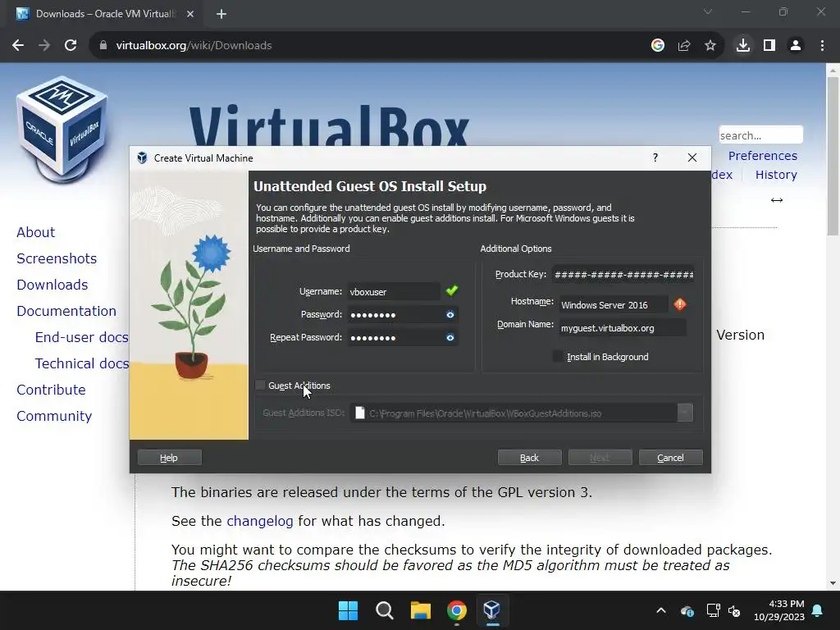Click the network tray icon

coord(713,610)
